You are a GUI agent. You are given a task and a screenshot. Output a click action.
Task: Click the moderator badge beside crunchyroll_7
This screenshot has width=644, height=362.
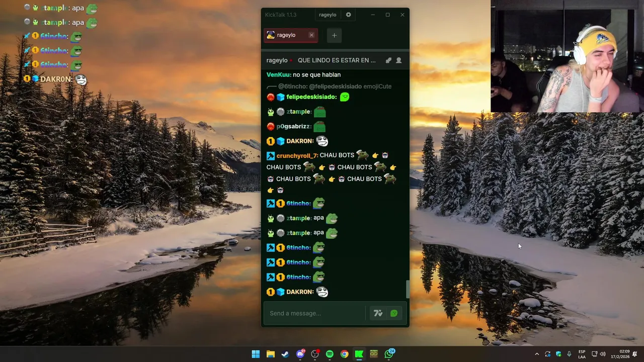271,156
